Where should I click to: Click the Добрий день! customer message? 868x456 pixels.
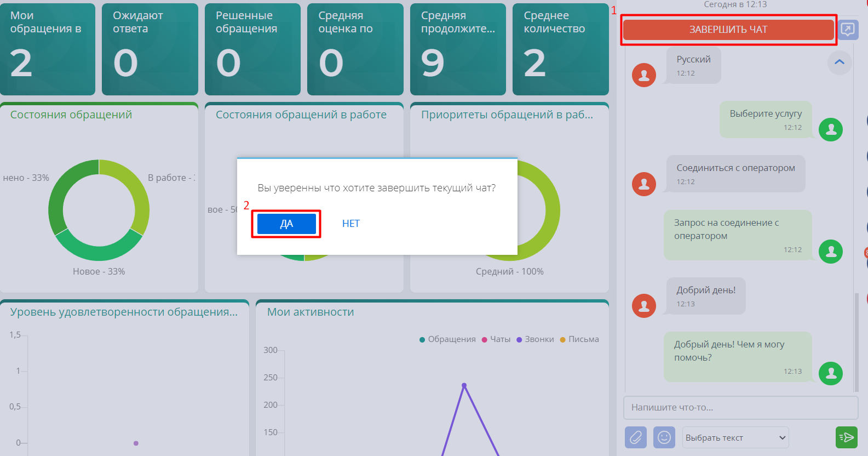706,296
